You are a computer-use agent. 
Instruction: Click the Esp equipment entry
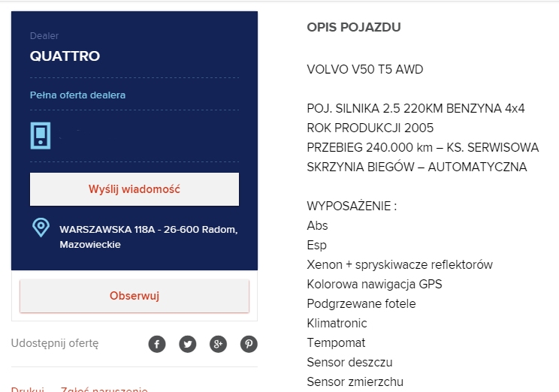click(x=316, y=245)
